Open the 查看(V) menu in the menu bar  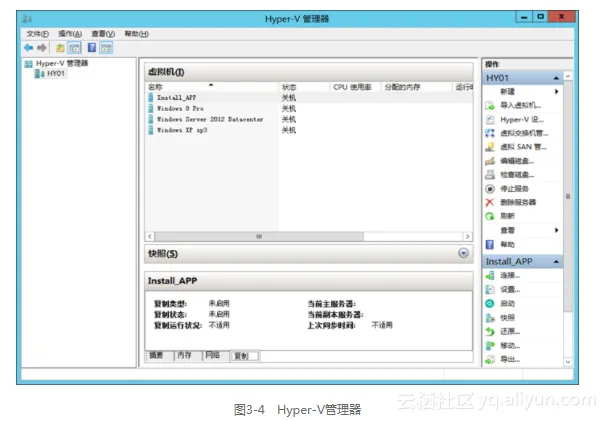pos(103,34)
